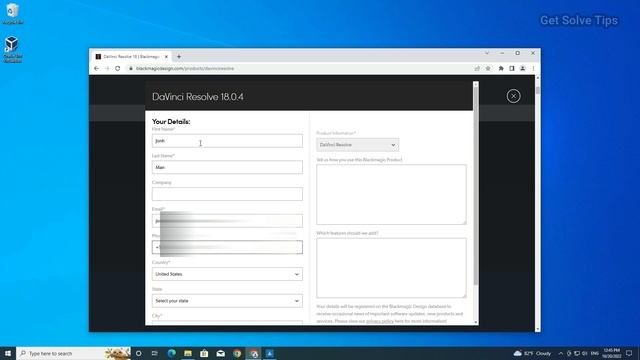The width and height of the screenshot is (640, 360).
Task: Open the VirtualBox desktop shortcut
Action: pos(12,49)
